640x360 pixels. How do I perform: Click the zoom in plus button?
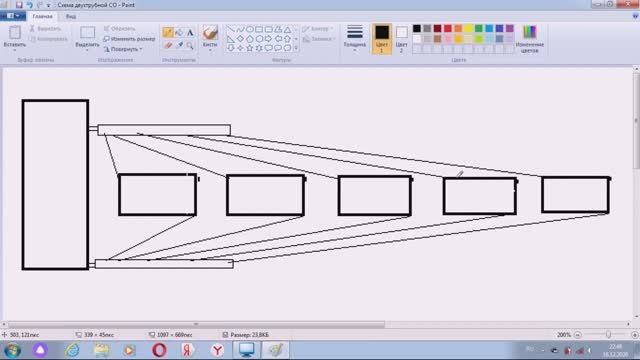coord(635,335)
